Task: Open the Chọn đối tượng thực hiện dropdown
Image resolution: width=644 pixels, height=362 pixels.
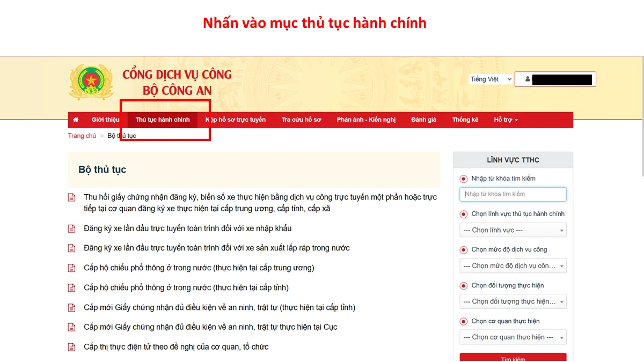Action: 513,301
